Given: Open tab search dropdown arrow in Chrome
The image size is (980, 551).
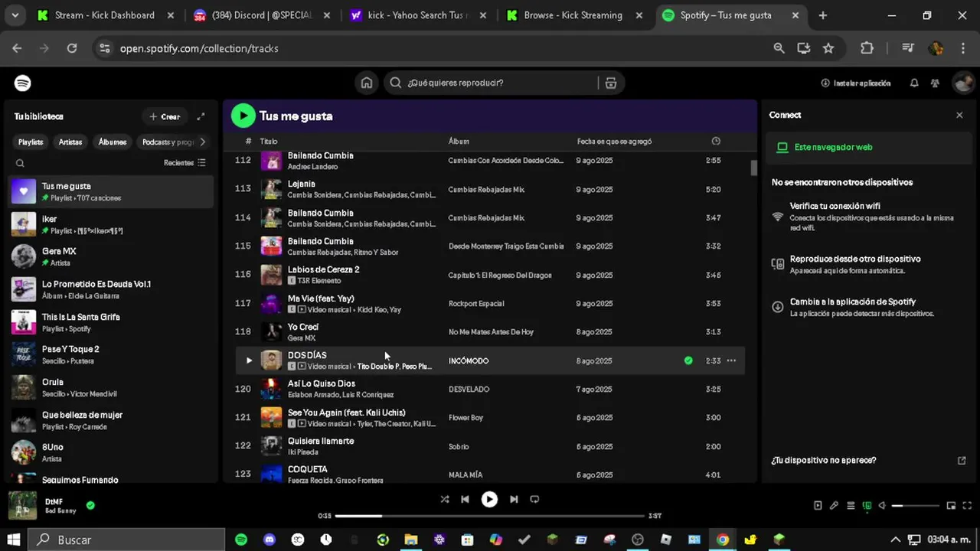Looking at the screenshot, I should (x=16, y=15).
